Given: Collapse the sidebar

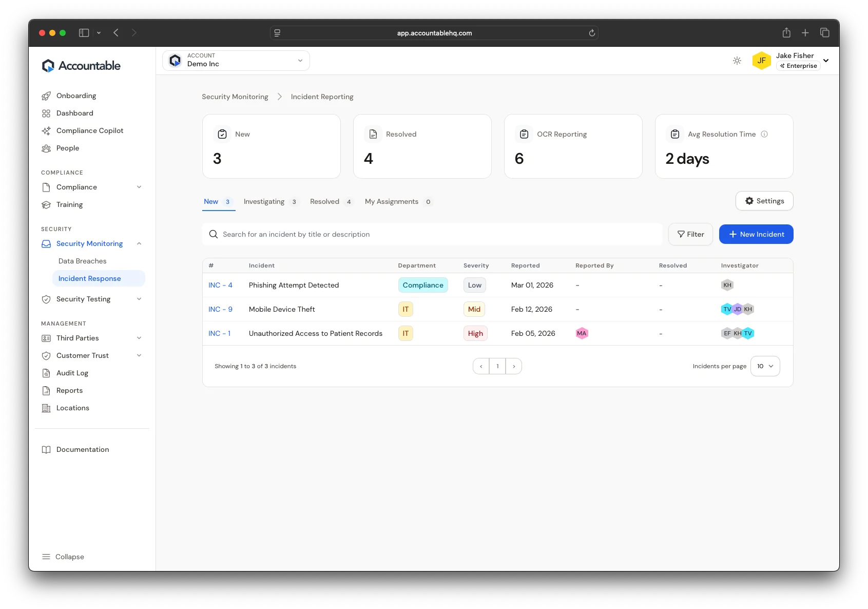Looking at the screenshot, I should pos(63,557).
